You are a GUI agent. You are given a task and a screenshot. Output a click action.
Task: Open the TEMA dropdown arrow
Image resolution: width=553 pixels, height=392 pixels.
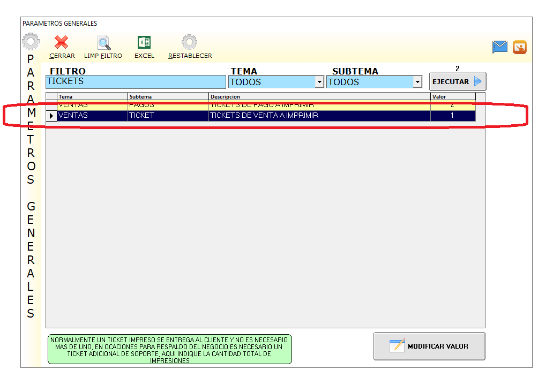click(x=319, y=82)
